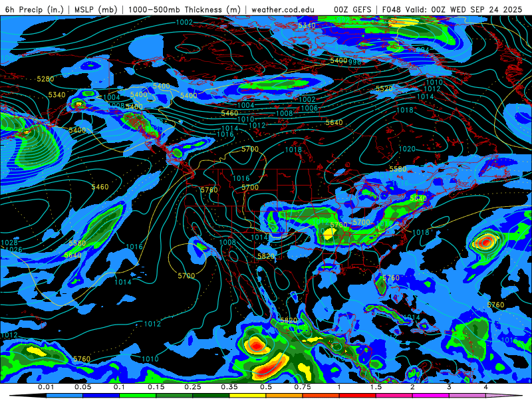Click the '1000-500mb Thickness (m)' header label

(184, 9)
